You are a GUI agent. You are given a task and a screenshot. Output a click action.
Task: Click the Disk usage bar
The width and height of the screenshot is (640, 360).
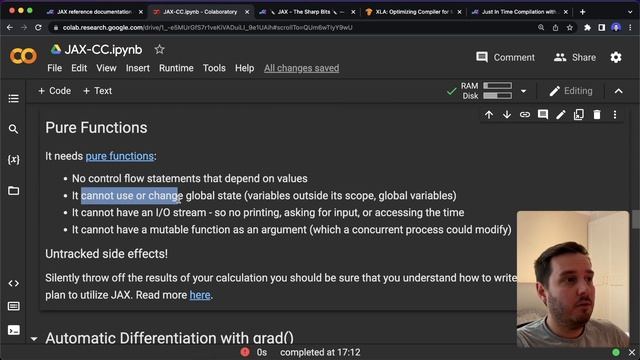[x=498, y=96]
